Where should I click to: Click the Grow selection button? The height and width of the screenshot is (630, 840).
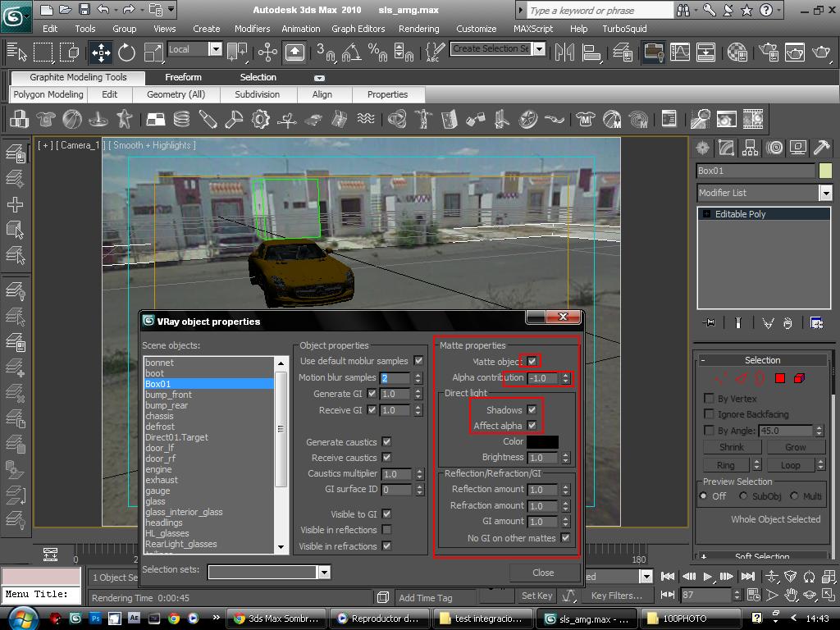point(796,447)
